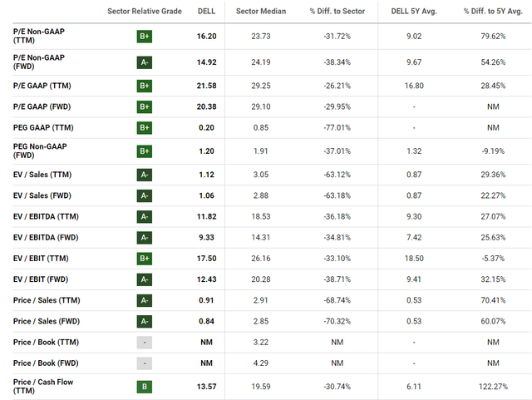
Task: Click the B+ grade badge for P/E Non-GAAP (TTM)
Action: pyautogui.click(x=145, y=37)
